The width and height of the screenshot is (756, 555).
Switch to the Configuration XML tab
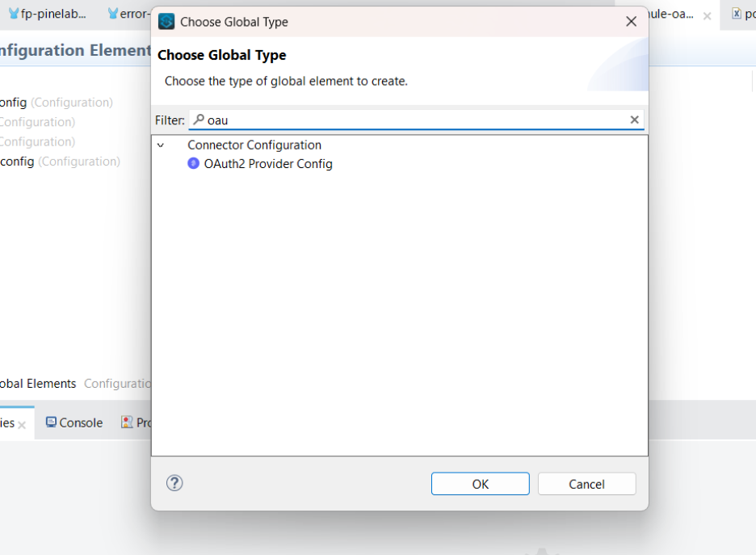pos(117,383)
